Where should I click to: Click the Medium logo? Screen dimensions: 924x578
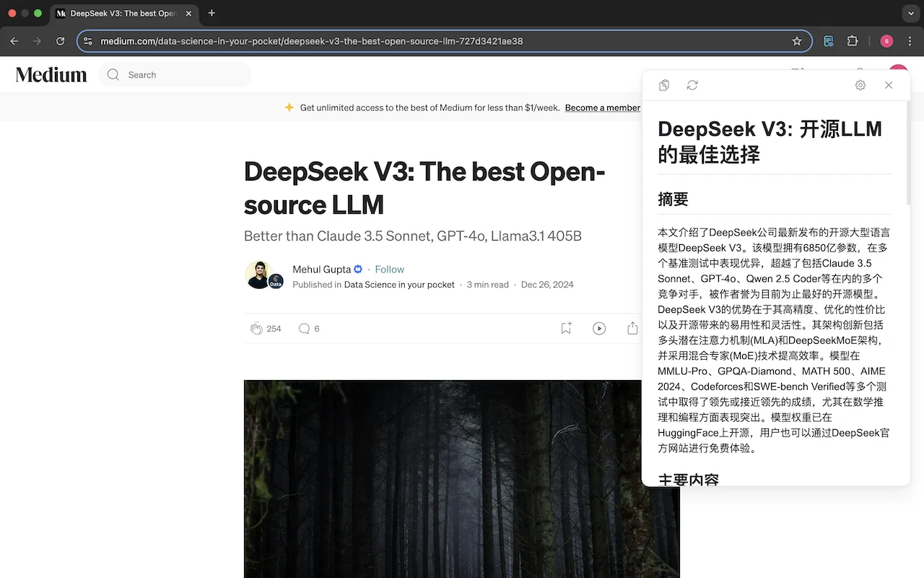point(51,74)
